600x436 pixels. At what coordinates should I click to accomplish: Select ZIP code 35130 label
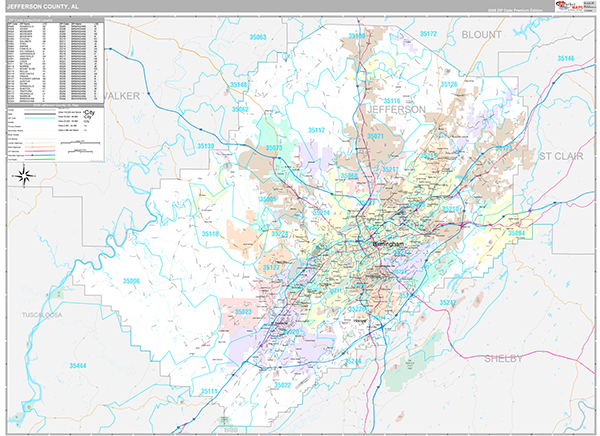click(207, 147)
